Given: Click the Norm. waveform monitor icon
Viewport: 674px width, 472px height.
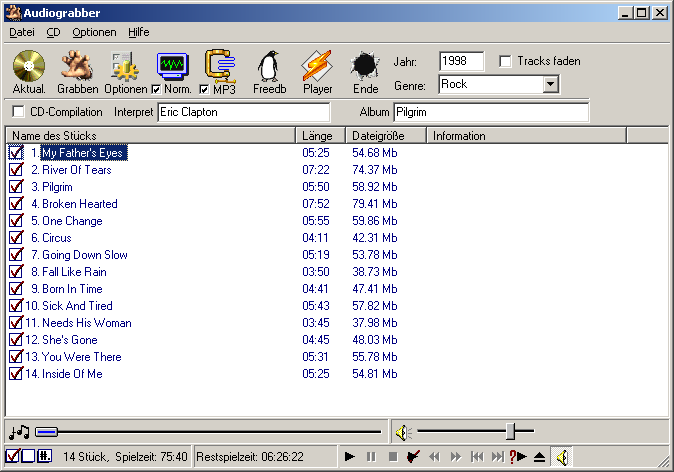Looking at the screenshot, I should 173,66.
